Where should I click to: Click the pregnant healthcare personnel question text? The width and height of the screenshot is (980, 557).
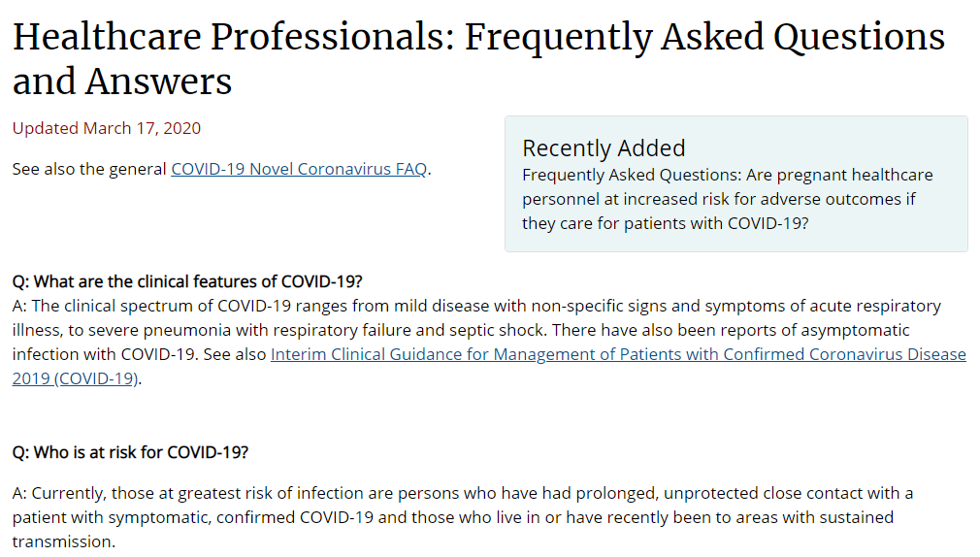(728, 199)
